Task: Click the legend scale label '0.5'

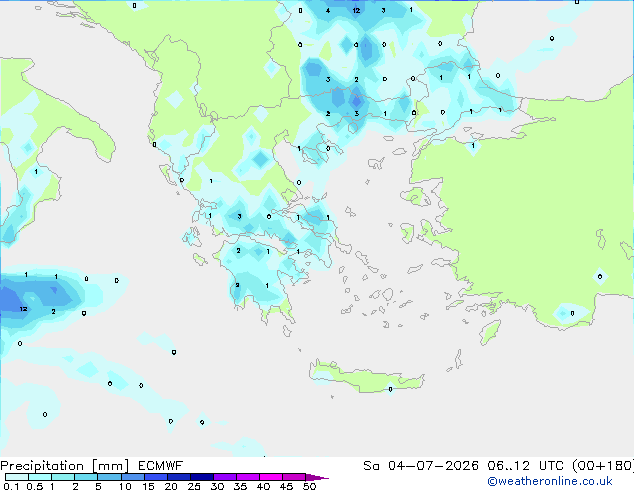Action: (34, 486)
